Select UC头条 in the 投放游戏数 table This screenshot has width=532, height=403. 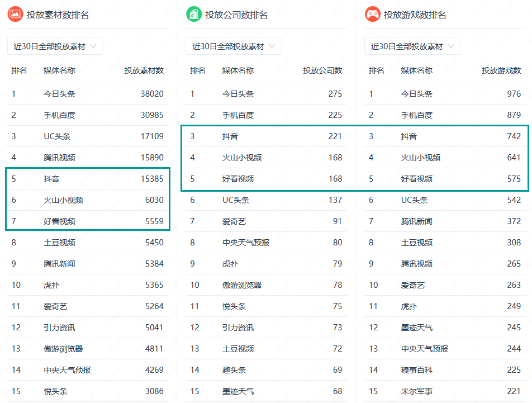pos(414,200)
